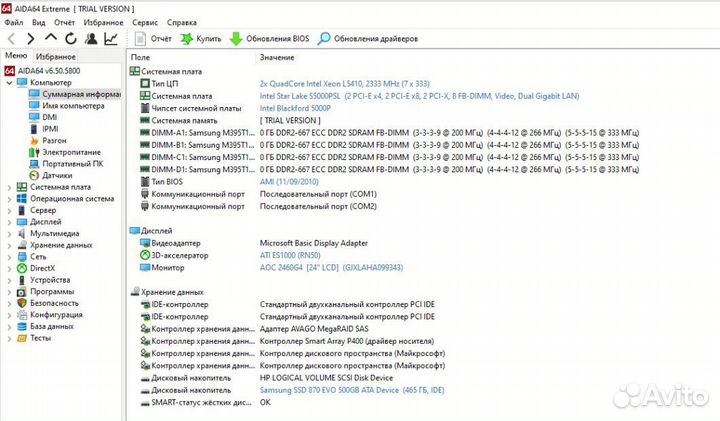The height and width of the screenshot is (421, 720).
Task: Select Портативный ПК in the tree
Action: click(66, 163)
